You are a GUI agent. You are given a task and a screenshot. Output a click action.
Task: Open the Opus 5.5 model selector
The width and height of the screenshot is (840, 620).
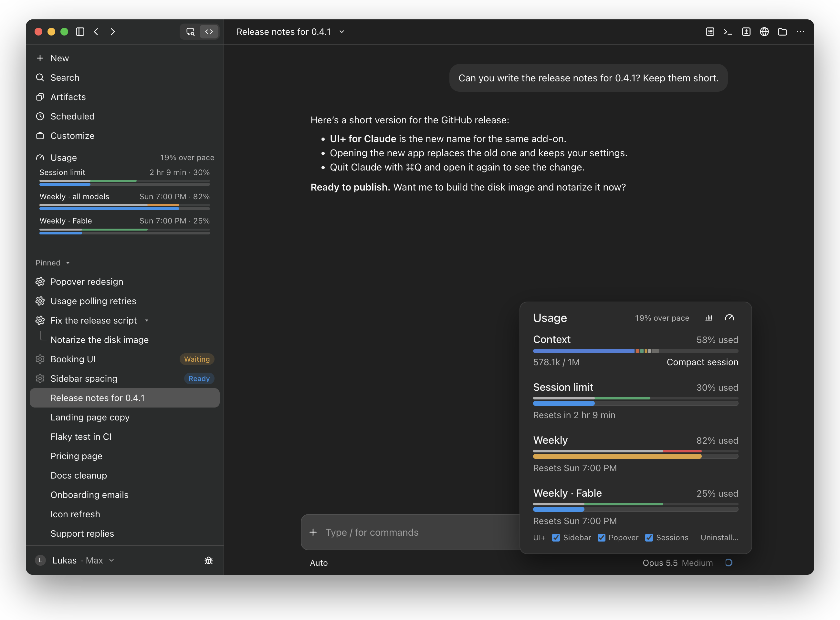[x=677, y=563]
